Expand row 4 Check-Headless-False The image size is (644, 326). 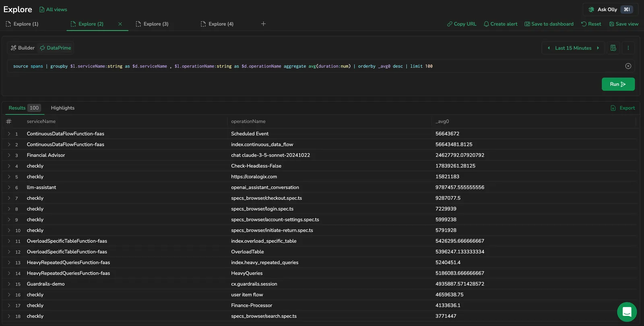coord(9,166)
